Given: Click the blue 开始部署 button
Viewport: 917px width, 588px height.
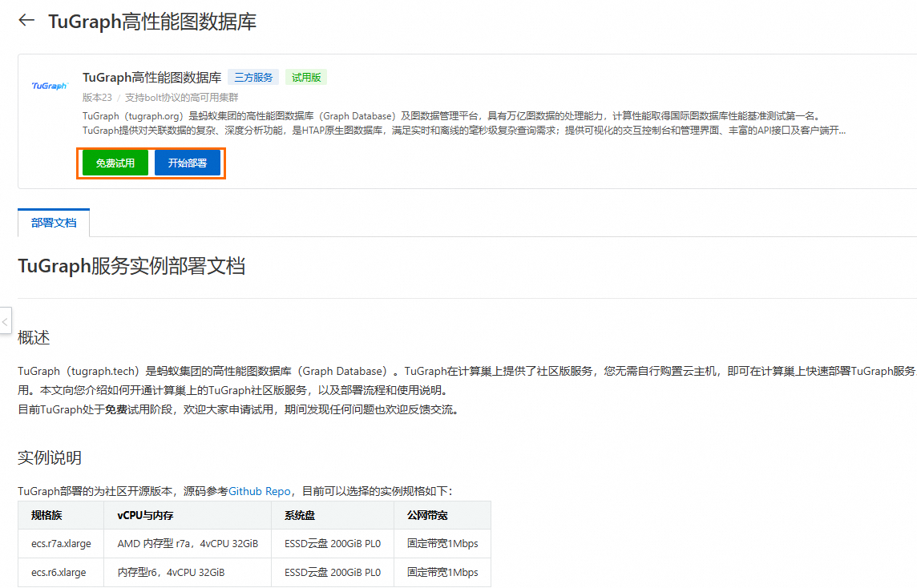Looking at the screenshot, I should pos(187,163).
